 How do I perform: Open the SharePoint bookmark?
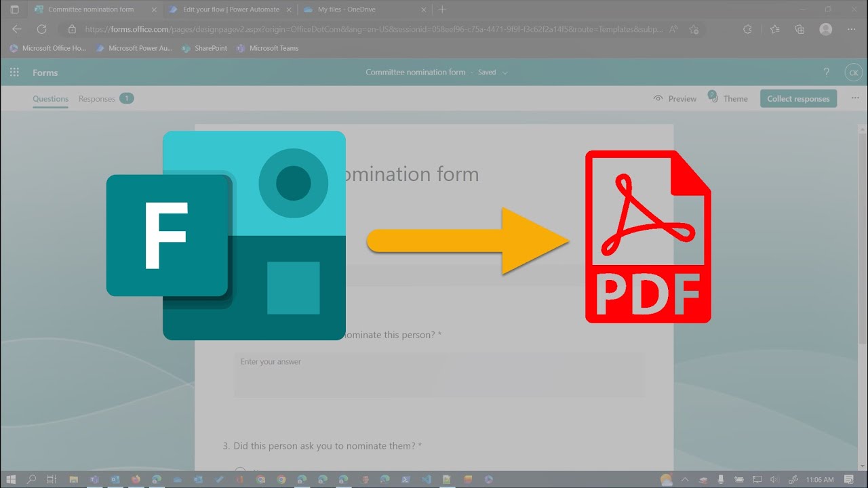point(204,48)
